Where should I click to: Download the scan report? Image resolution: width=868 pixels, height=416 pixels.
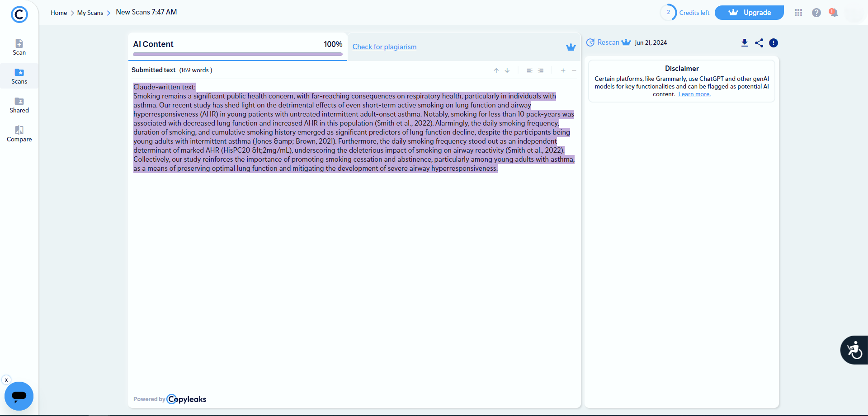[744, 43]
